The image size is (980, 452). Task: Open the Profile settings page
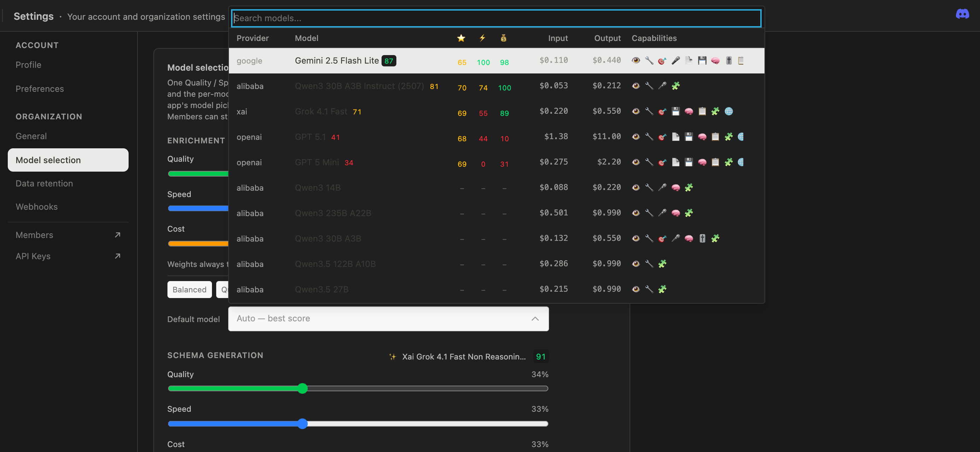click(x=28, y=65)
